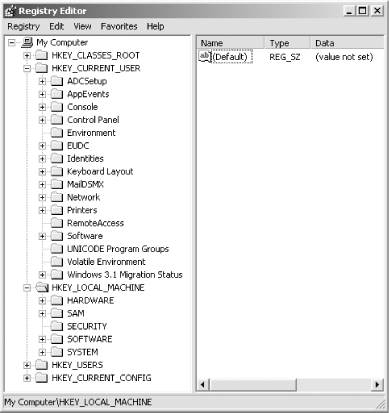The height and width of the screenshot is (413, 389).
Task: Select the Printers key label
Action: 82,210
